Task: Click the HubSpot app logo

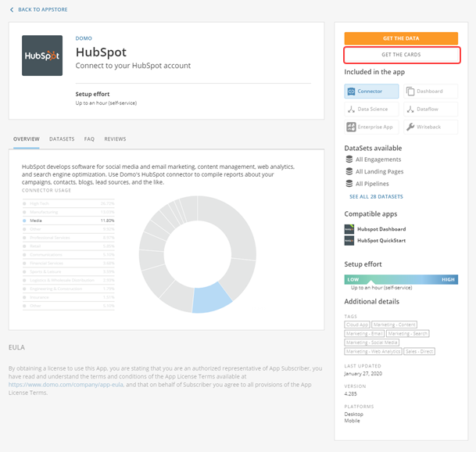Action: [42, 56]
